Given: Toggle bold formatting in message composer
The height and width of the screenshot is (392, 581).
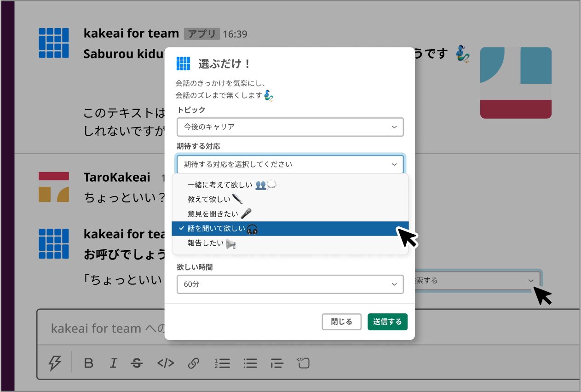Looking at the screenshot, I should pos(89,363).
